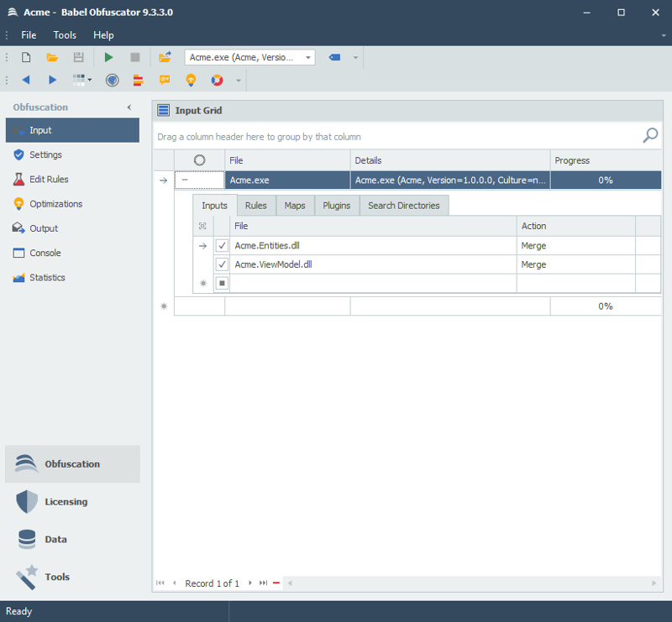Image resolution: width=672 pixels, height=622 pixels.
Task: Click the Stop square toolbar icon
Action: coord(135,57)
